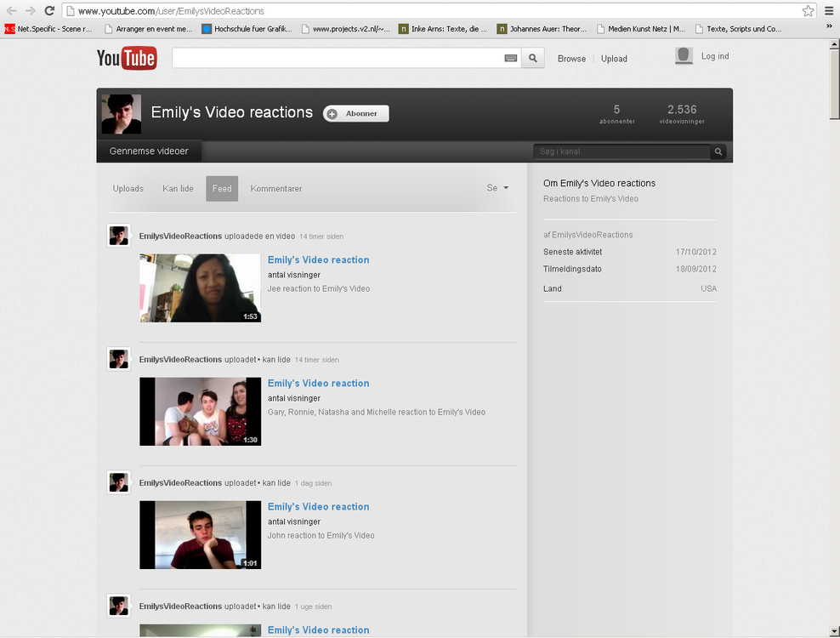Image resolution: width=840 pixels, height=638 pixels.
Task: Open the on-screen keyboard icon in search box
Action: [x=510, y=58]
